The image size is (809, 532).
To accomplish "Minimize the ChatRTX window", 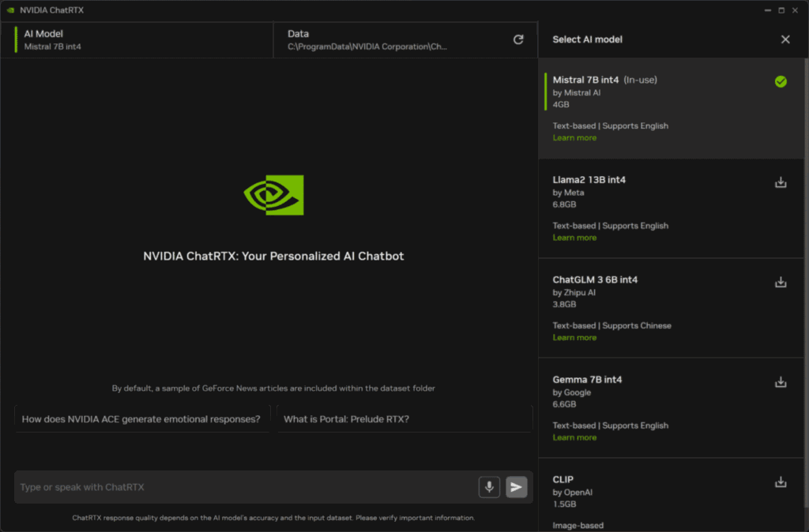I will (768, 10).
